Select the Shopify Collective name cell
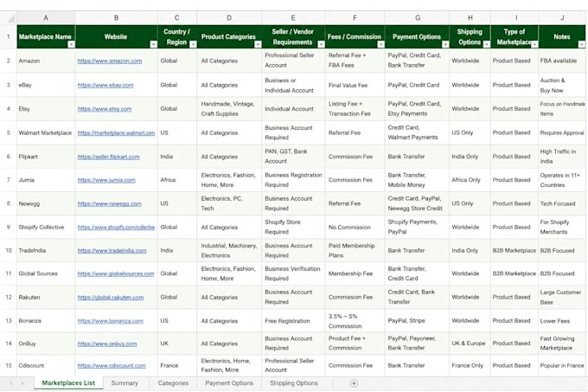Screen dimensions: 588x392 click(x=46, y=228)
